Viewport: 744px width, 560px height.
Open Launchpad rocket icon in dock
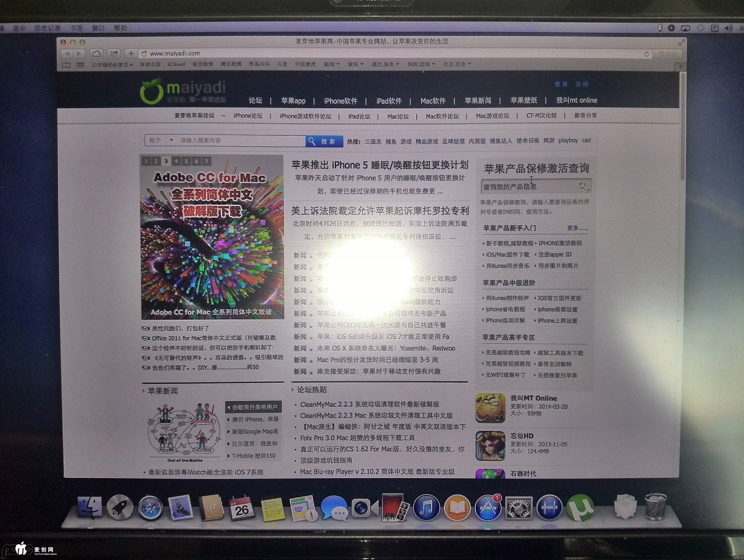click(120, 507)
